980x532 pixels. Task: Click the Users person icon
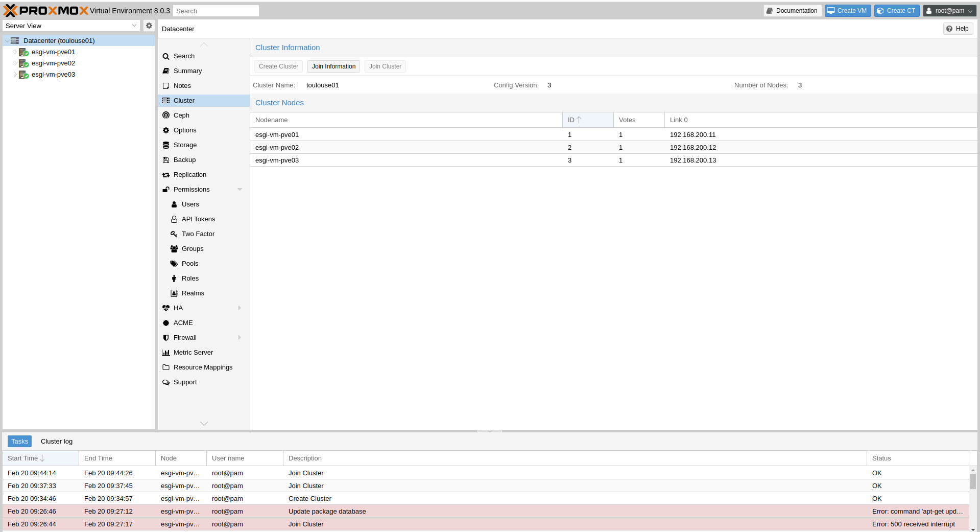174,204
